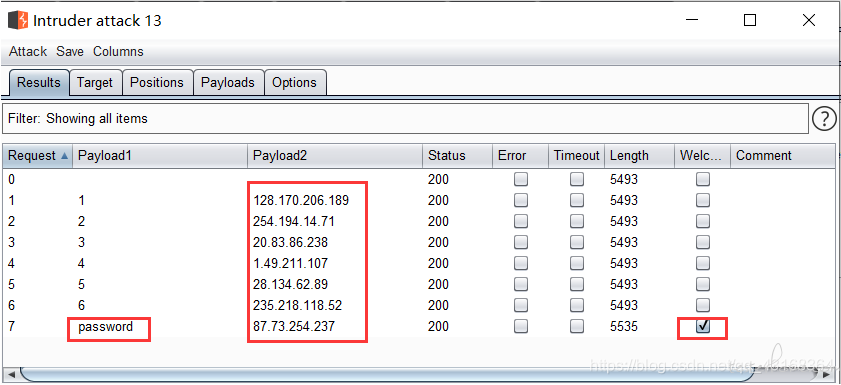Toggle Welcome checkbox for request 0

(703, 180)
